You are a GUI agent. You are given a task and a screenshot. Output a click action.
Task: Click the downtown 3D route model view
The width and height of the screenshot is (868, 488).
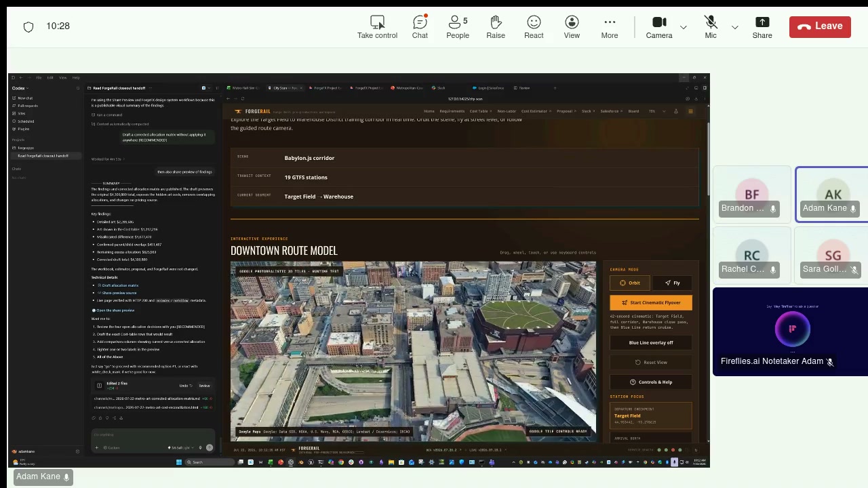coord(413,351)
